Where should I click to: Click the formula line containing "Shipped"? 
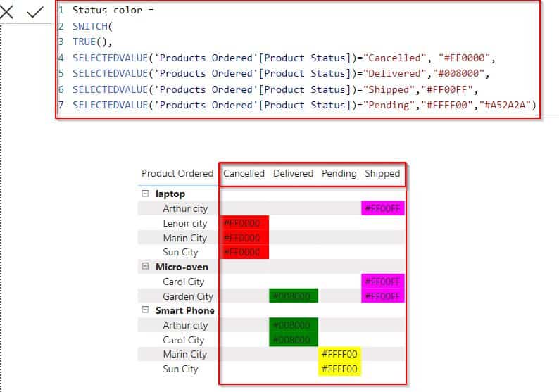click(275, 89)
